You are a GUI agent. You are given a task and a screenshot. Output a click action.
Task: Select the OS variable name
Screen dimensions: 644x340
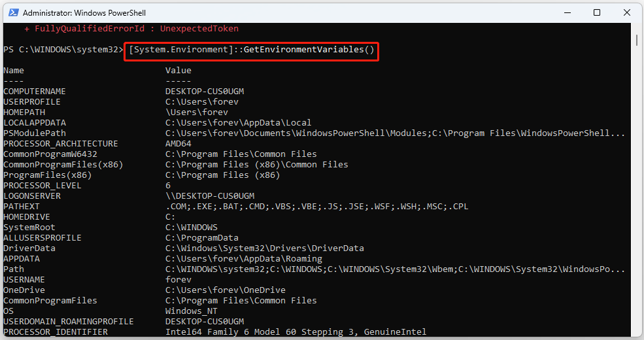click(x=8, y=311)
